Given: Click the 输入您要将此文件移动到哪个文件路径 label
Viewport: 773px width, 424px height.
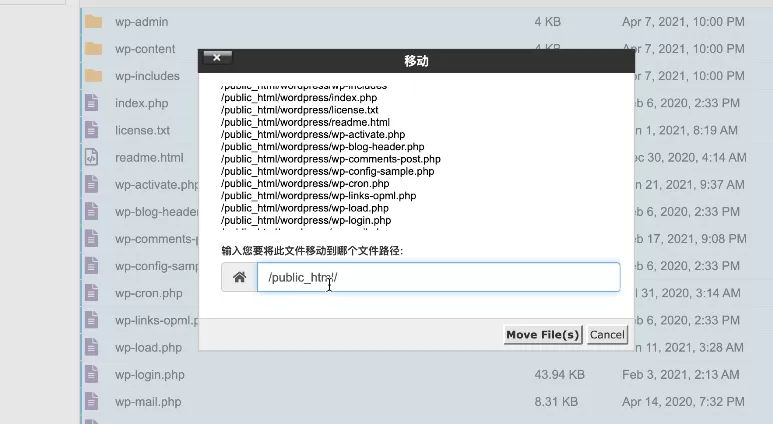Looking at the screenshot, I should 312,251.
